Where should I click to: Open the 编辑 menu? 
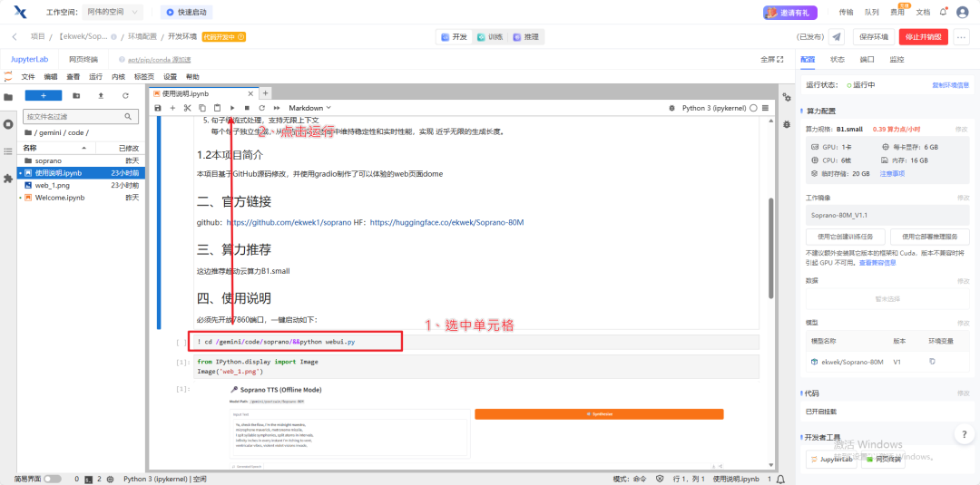pyautogui.click(x=51, y=77)
